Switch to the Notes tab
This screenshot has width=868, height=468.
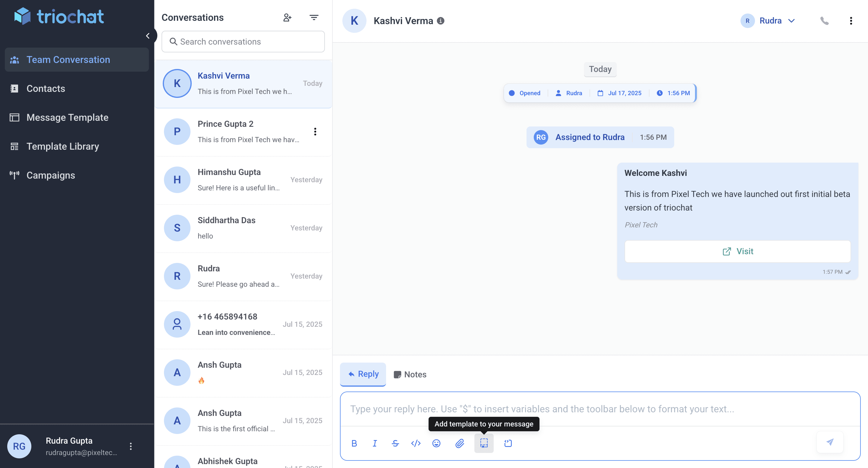pos(410,374)
